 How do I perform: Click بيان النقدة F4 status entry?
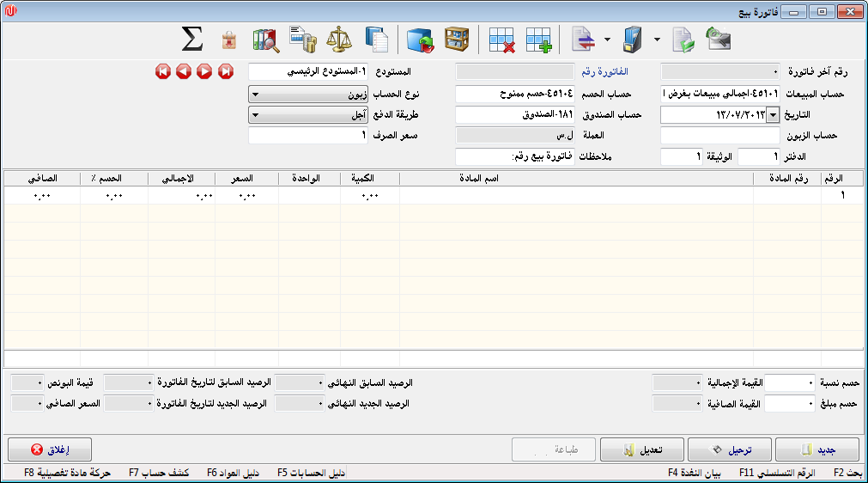pos(695,473)
